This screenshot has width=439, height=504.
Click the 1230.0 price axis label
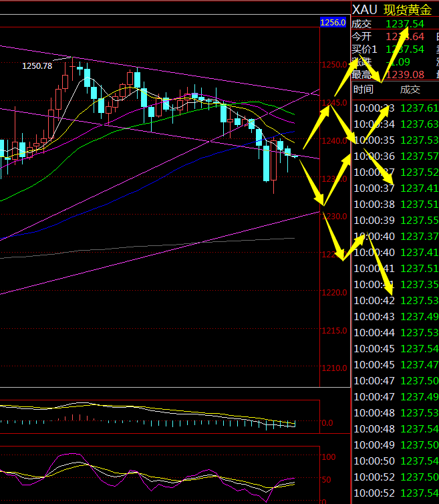pos(335,217)
